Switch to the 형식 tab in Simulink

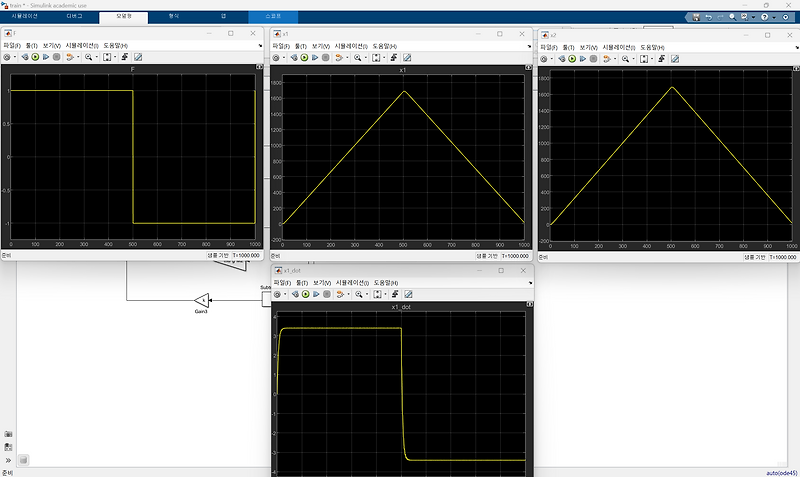click(x=174, y=16)
